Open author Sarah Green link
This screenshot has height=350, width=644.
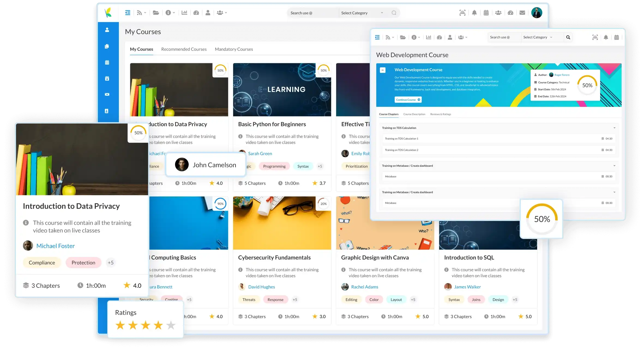point(260,154)
